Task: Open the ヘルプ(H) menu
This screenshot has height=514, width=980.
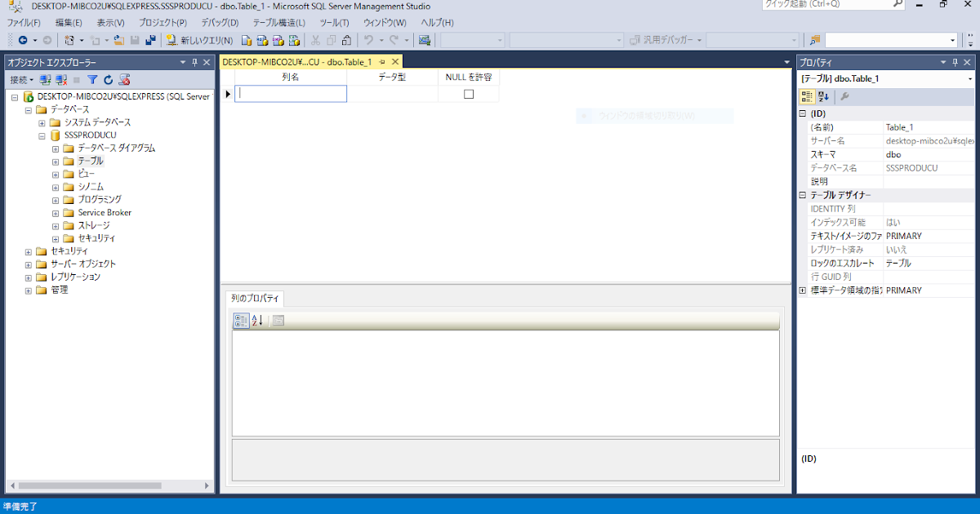Action: 438,22
